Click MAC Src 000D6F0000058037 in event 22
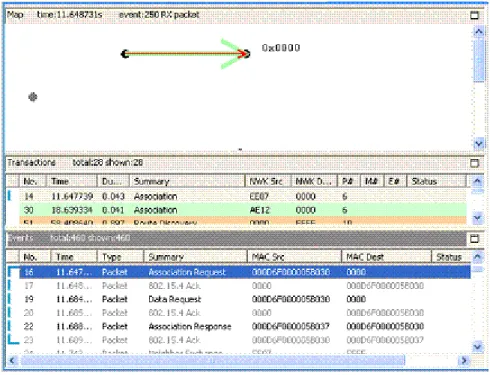490x375 pixels. (291, 326)
